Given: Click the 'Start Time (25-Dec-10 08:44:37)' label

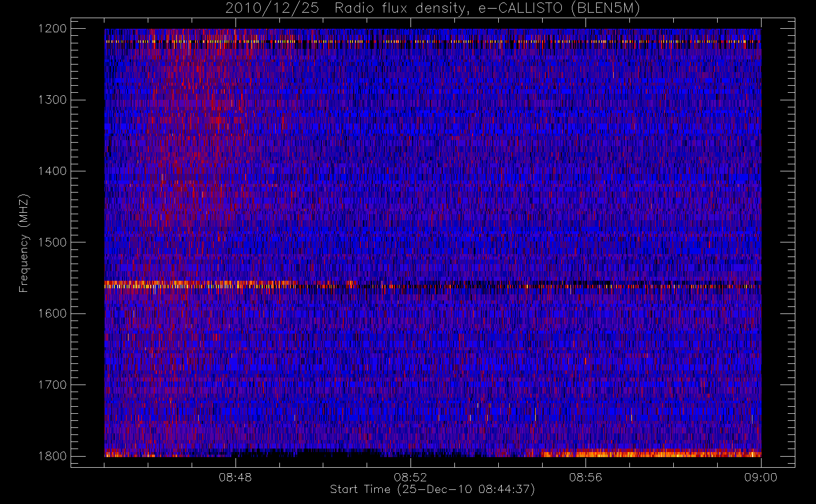Looking at the screenshot, I should coord(432,489).
